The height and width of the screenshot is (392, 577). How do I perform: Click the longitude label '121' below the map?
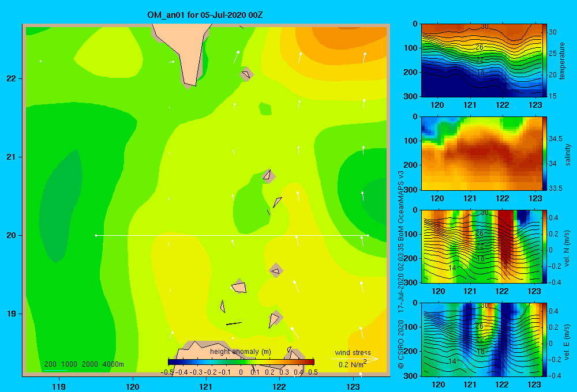[206, 386]
